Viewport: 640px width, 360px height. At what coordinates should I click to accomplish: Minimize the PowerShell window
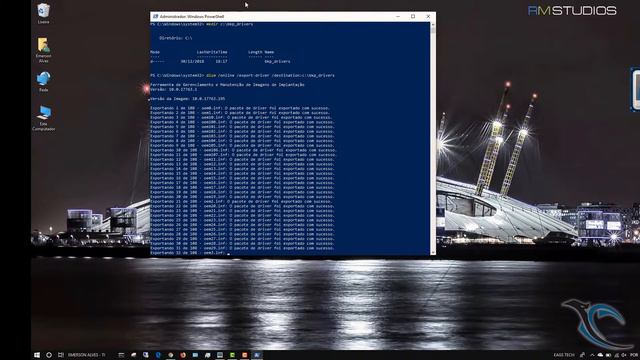pos(398,16)
